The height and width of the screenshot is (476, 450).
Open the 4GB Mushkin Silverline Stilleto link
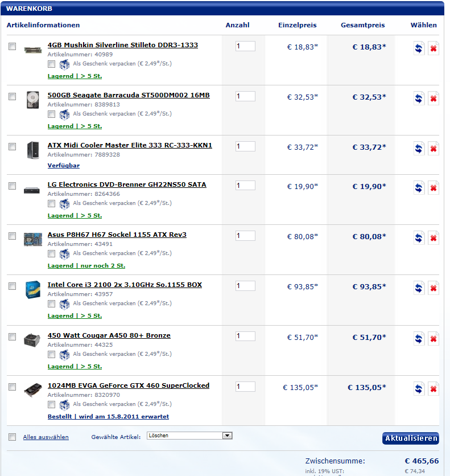tap(123, 45)
